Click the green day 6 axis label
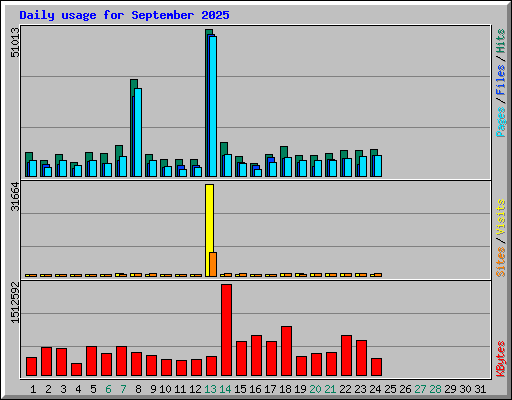Image resolution: width=512 pixels, height=400 pixels. coord(108,389)
